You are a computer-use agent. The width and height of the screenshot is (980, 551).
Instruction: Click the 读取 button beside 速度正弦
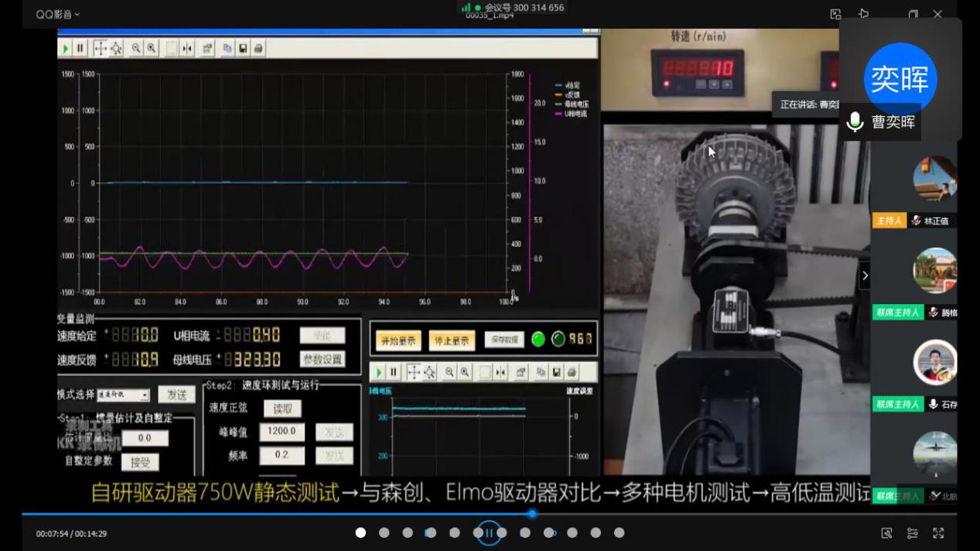click(282, 409)
